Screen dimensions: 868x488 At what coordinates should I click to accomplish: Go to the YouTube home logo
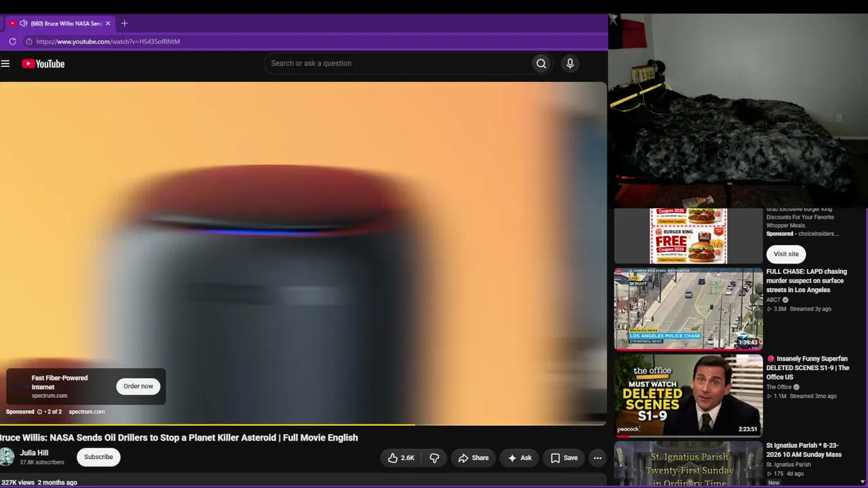(43, 64)
